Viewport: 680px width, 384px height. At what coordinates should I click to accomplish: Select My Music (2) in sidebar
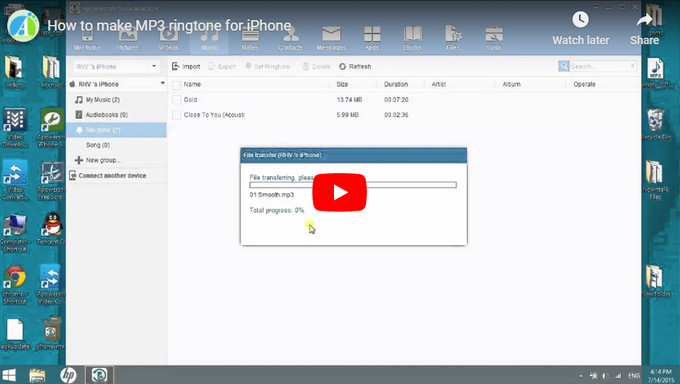click(x=116, y=100)
